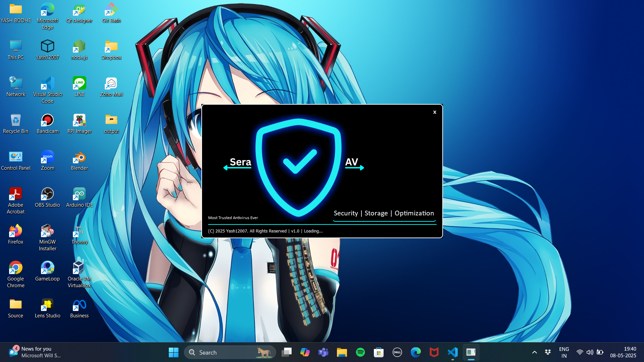The width and height of the screenshot is (644, 362).
Task: Open the Windows Start menu
Action: (174, 352)
